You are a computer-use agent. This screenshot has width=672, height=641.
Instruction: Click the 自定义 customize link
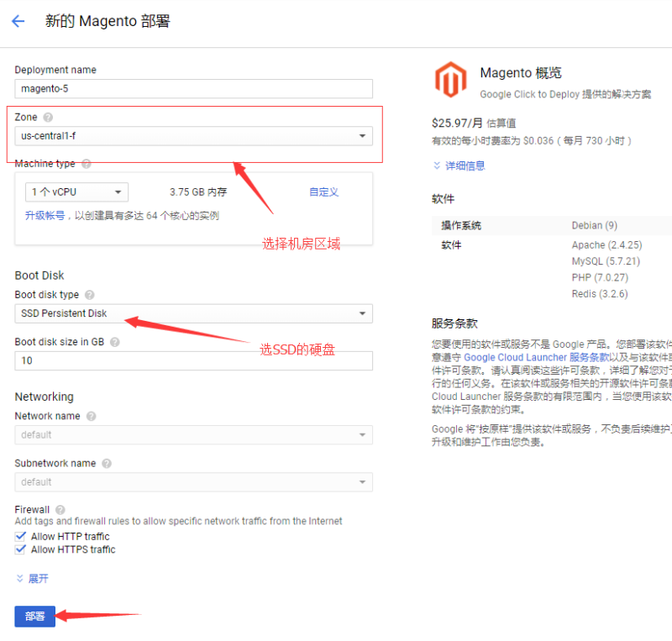pyautogui.click(x=324, y=192)
